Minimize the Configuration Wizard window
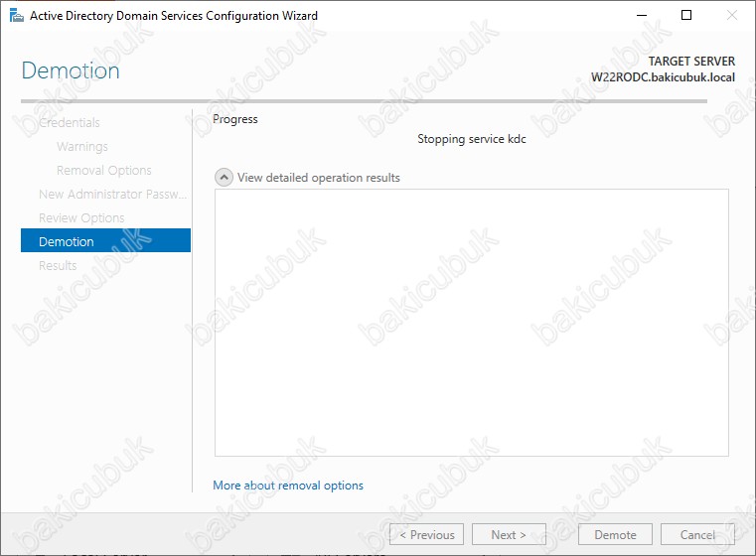 click(x=641, y=16)
